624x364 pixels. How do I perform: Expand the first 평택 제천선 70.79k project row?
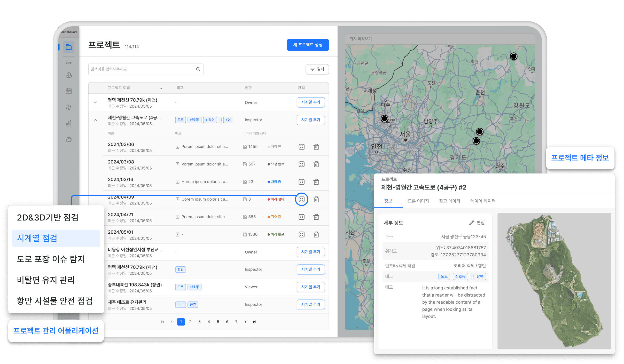coord(95,102)
